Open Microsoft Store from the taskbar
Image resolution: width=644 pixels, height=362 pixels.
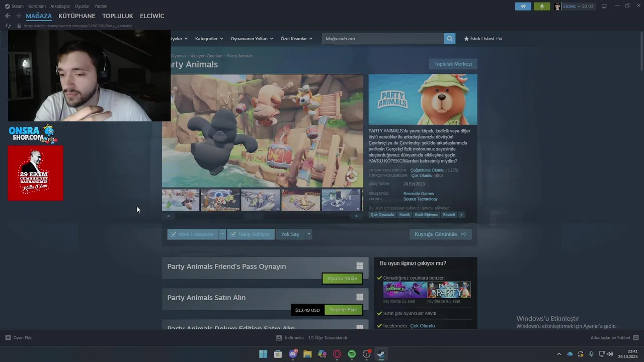point(278,354)
